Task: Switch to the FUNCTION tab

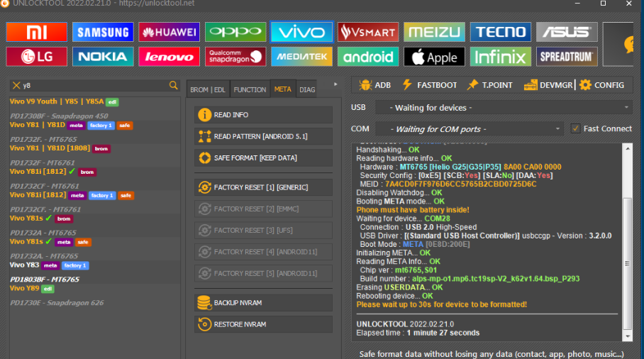Action: pyautogui.click(x=250, y=89)
